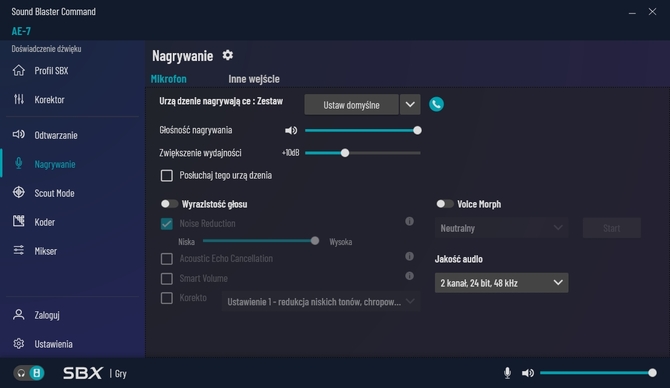The width and height of the screenshot is (670, 388).
Task: Click the Zaloguj user icon
Action: 18,315
